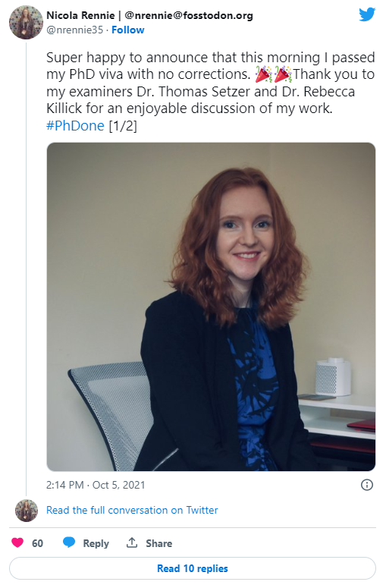Screen dimensions: 386x588
Task: Open Nicola Rennie's profile avatar at top
Action: [x=26, y=22]
